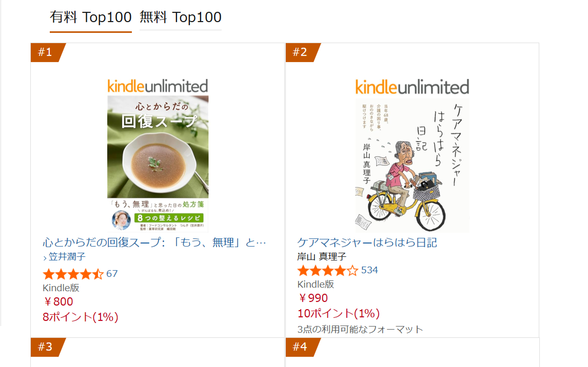Viewport: 588px width, 367px height.
Task: Click kindleunlimited logo above ケアマネジャー book
Action: [x=412, y=87]
